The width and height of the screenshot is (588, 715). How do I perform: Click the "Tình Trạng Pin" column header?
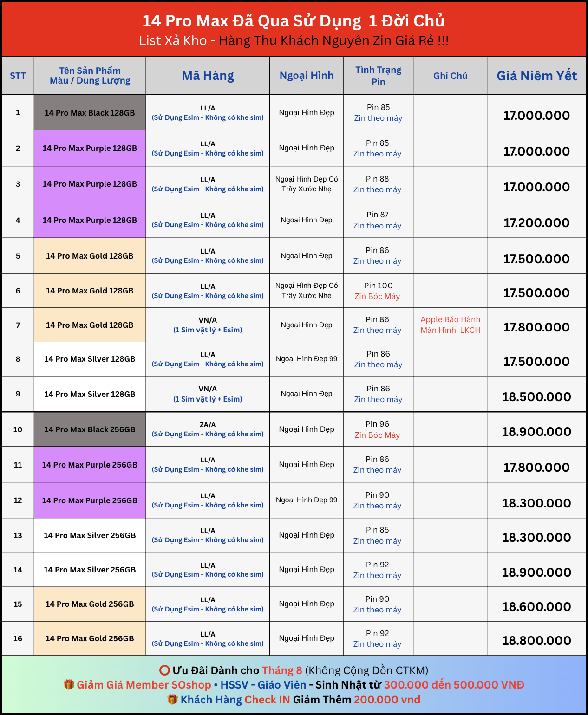click(x=379, y=76)
